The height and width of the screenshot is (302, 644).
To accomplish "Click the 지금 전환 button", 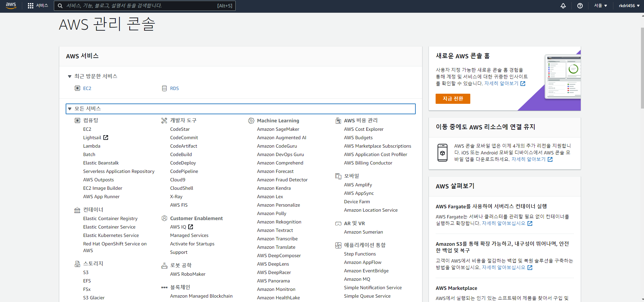I will click(453, 99).
